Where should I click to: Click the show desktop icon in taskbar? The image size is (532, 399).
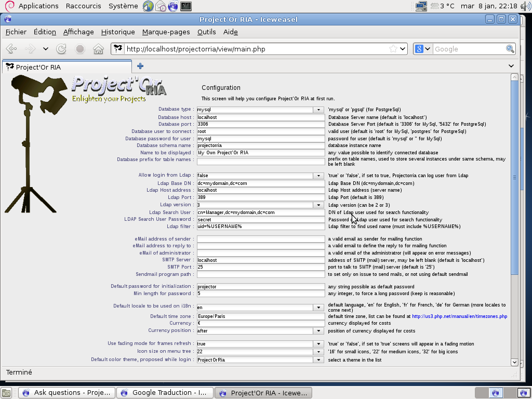(6, 393)
